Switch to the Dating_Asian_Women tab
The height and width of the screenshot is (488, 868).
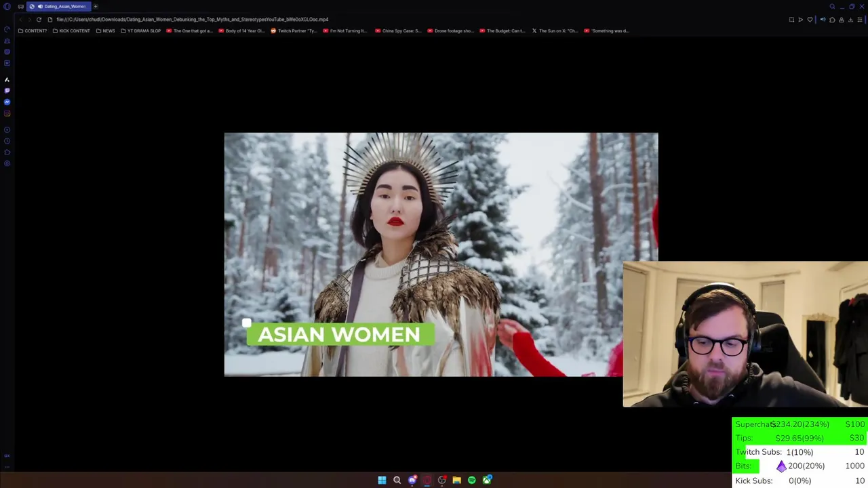tap(58, 6)
